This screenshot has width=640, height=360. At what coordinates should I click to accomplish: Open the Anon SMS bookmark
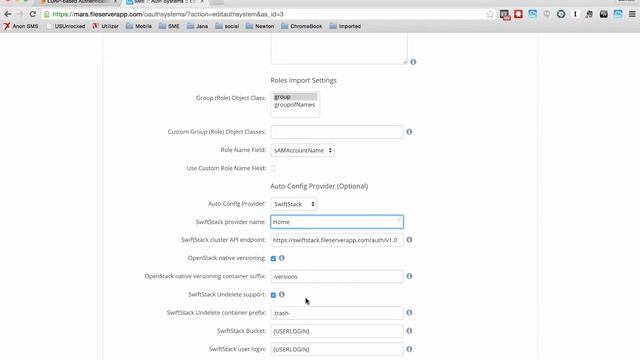point(21,26)
